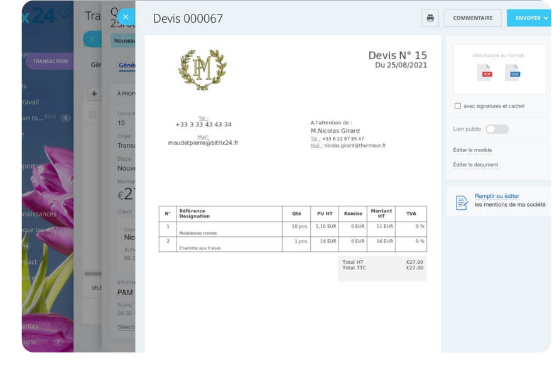Close the Devis 000067 slider panel

click(x=126, y=17)
